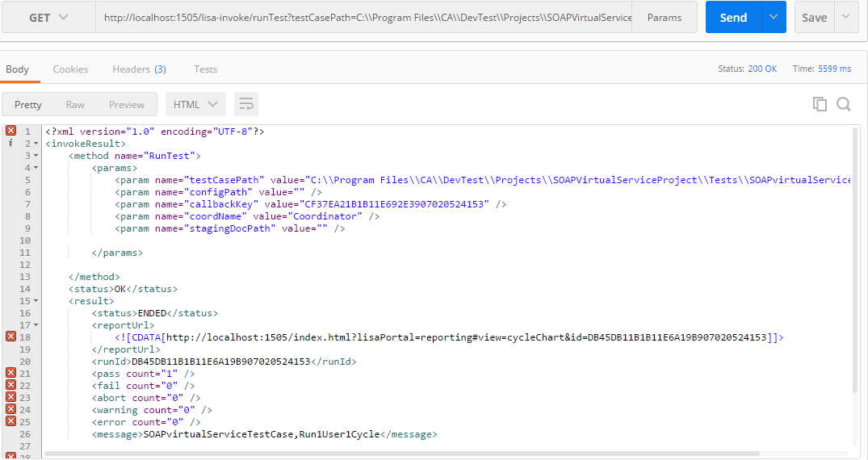The width and height of the screenshot is (868, 460).
Task: Click the message SOAPvirtualServiceTestCase,Run1User1Cycle
Action: (x=262, y=434)
